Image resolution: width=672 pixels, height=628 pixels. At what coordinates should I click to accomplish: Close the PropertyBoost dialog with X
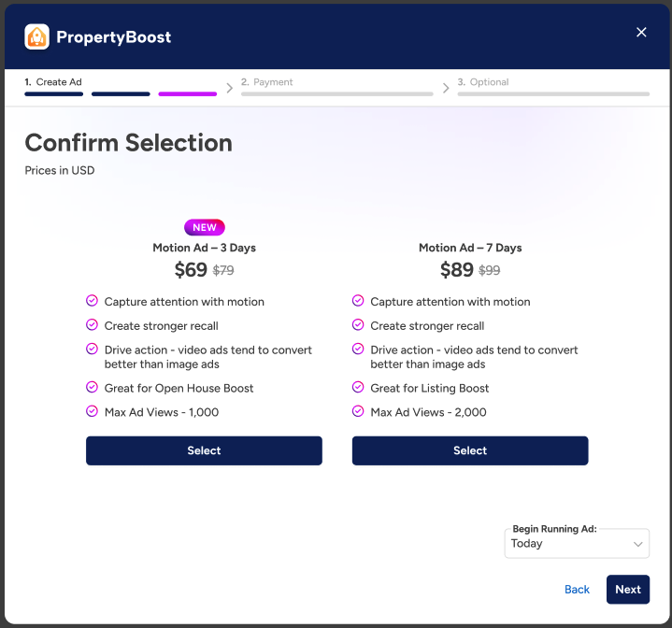click(641, 32)
